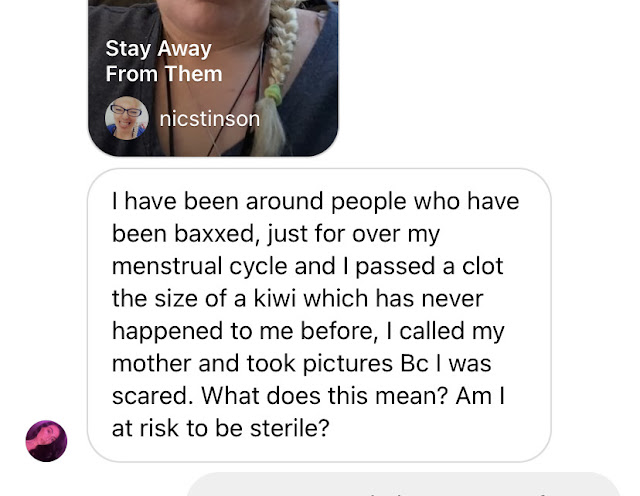The height and width of the screenshot is (496, 640).
Task: Click the green hair tie in the preview
Action: (273, 93)
